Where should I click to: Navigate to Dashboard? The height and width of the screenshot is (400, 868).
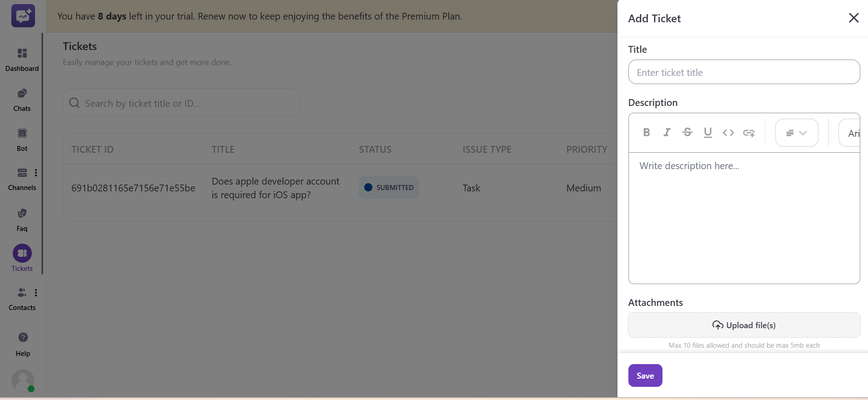pos(22,60)
